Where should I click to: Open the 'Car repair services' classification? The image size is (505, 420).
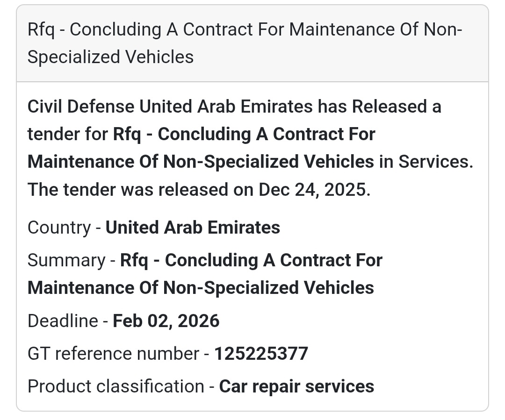point(296,386)
